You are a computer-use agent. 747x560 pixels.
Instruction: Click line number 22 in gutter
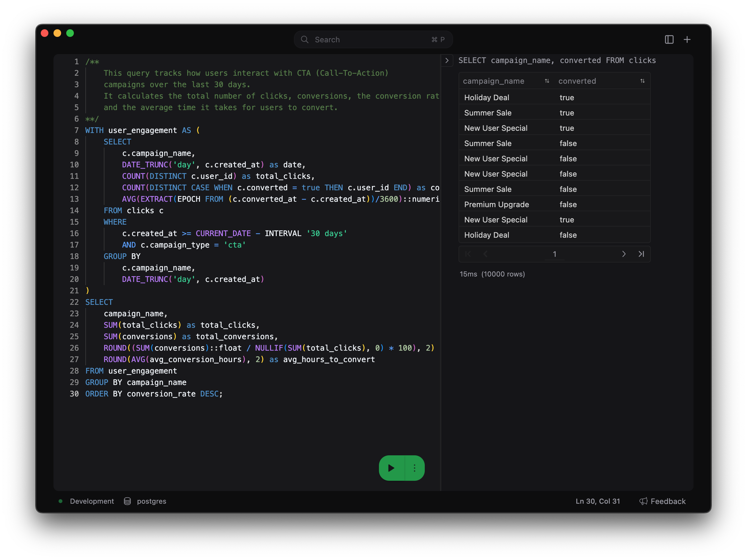[74, 302]
